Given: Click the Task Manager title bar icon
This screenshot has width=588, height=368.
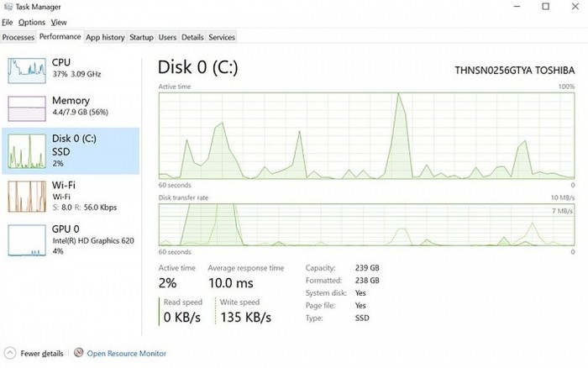Looking at the screenshot, I should (8, 7).
